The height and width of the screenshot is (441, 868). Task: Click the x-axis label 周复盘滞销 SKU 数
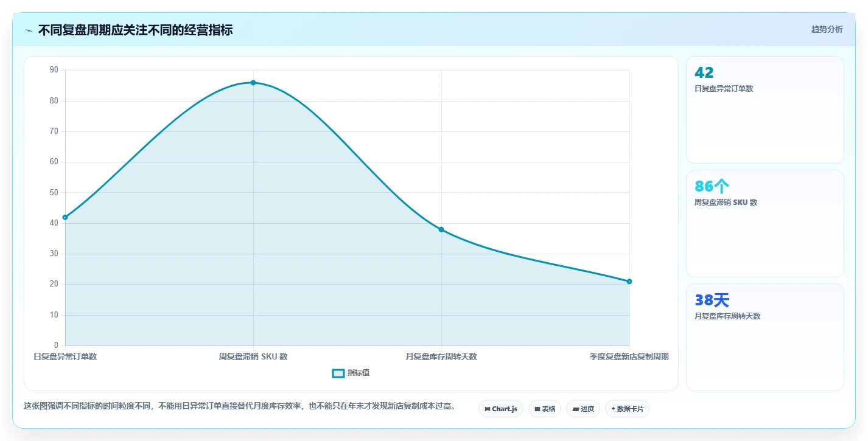(253, 356)
